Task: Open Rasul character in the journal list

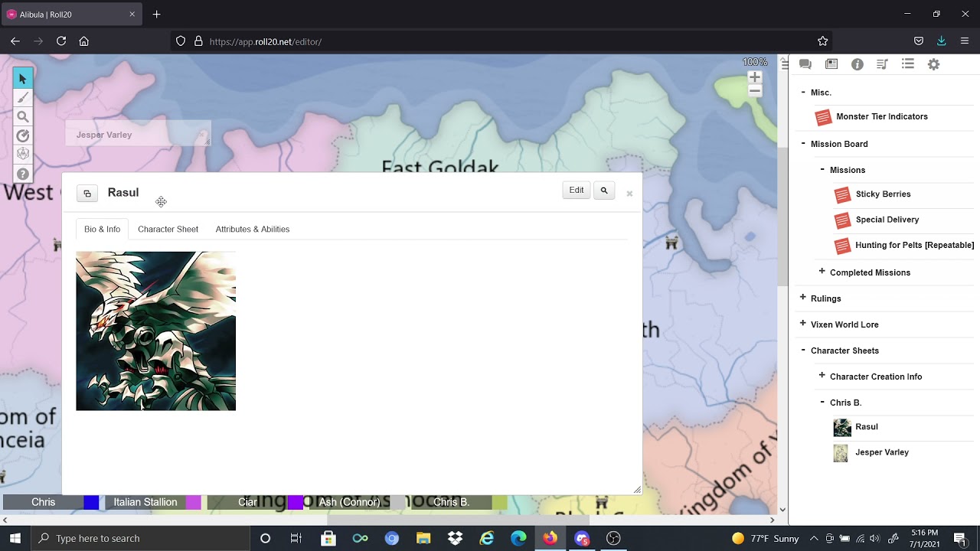Action: click(867, 427)
